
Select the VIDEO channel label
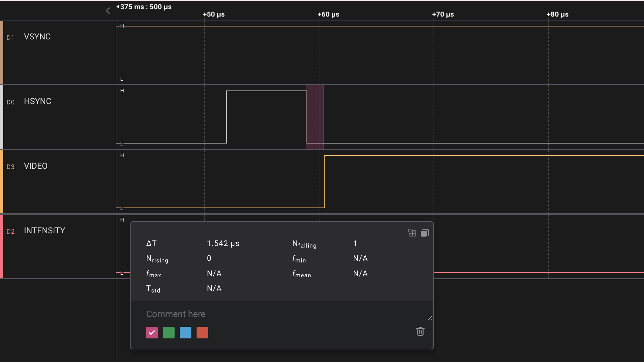36,166
